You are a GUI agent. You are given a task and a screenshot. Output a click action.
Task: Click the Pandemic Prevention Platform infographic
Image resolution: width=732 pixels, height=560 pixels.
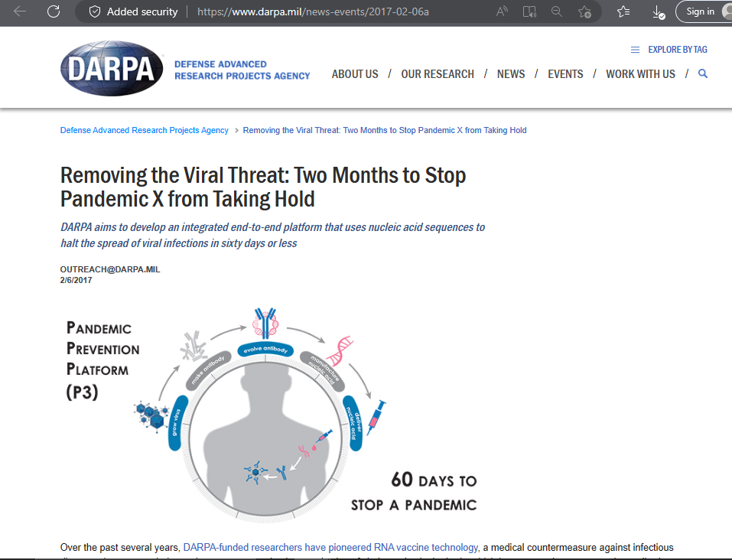pos(272,415)
